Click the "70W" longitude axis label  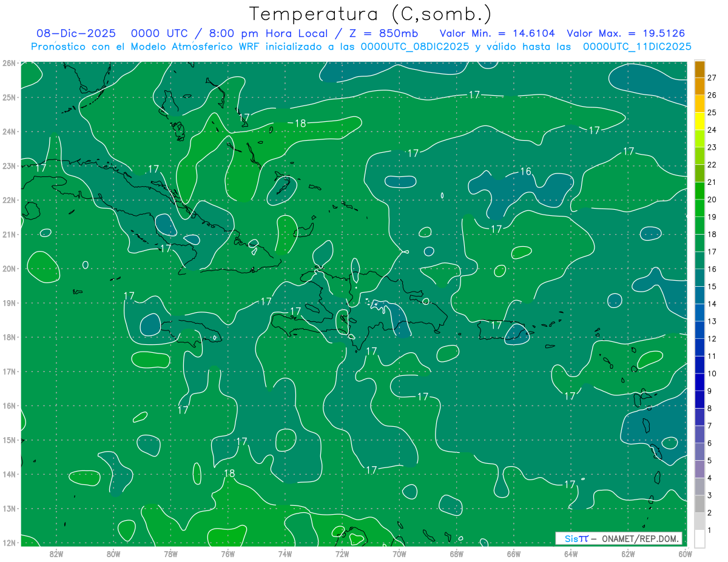(x=399, y=554)
